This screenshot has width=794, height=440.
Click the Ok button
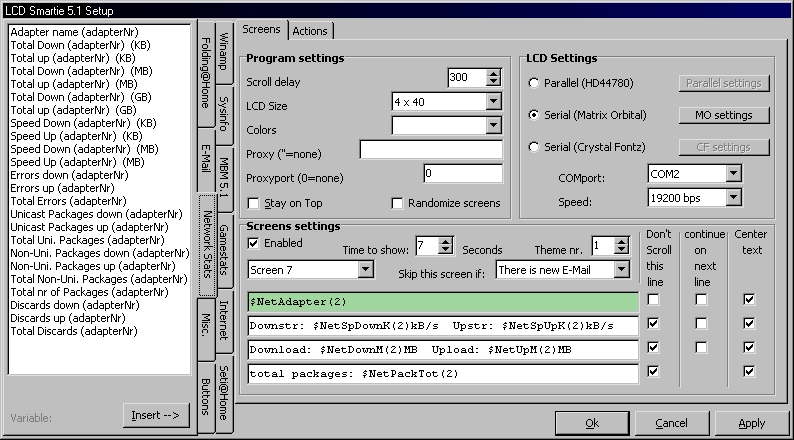click(592, 423)
